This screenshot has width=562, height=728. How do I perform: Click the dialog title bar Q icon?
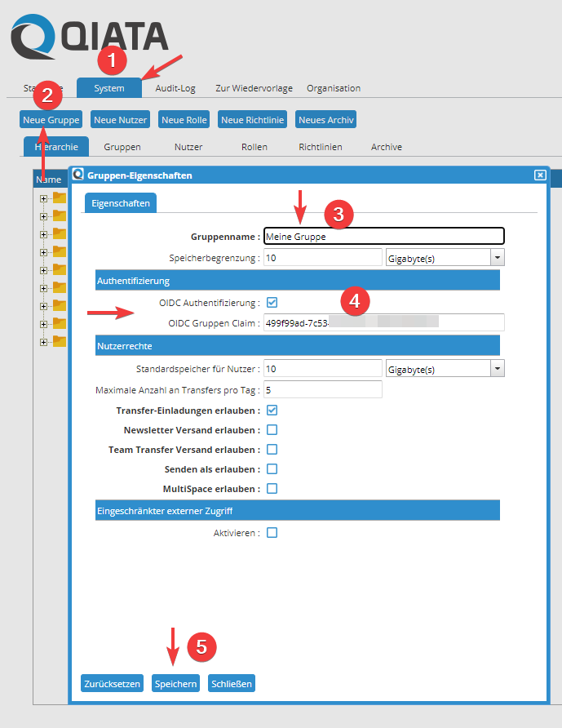(78, 175)
